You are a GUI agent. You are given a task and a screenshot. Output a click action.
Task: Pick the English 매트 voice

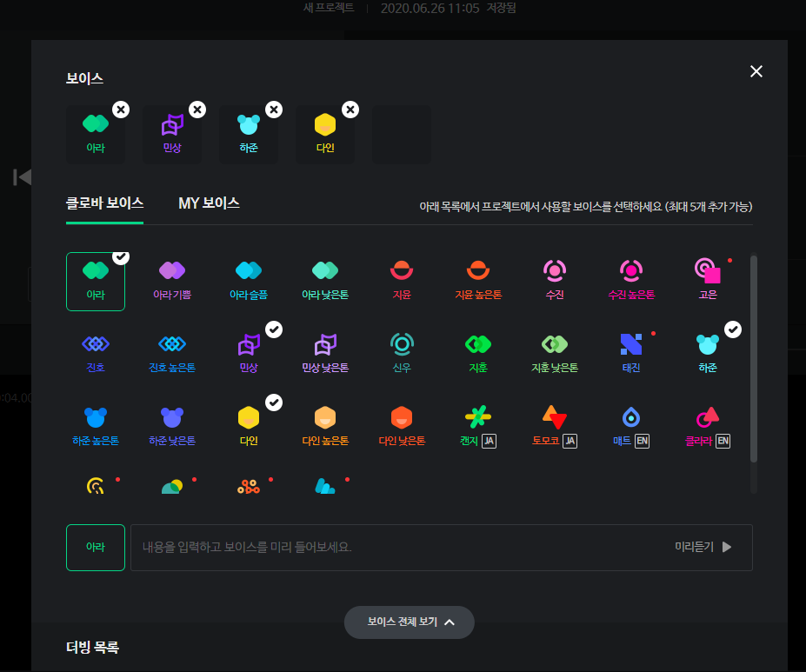point(631,427)
